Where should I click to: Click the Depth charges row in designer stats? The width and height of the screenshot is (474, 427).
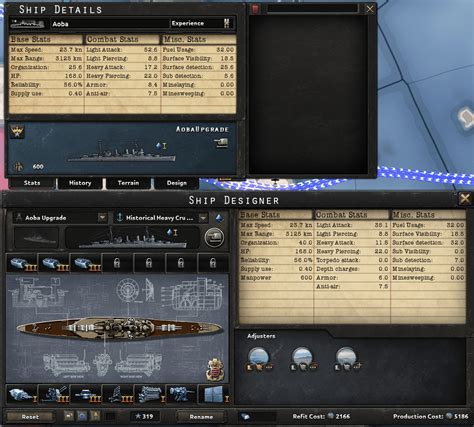352,269
